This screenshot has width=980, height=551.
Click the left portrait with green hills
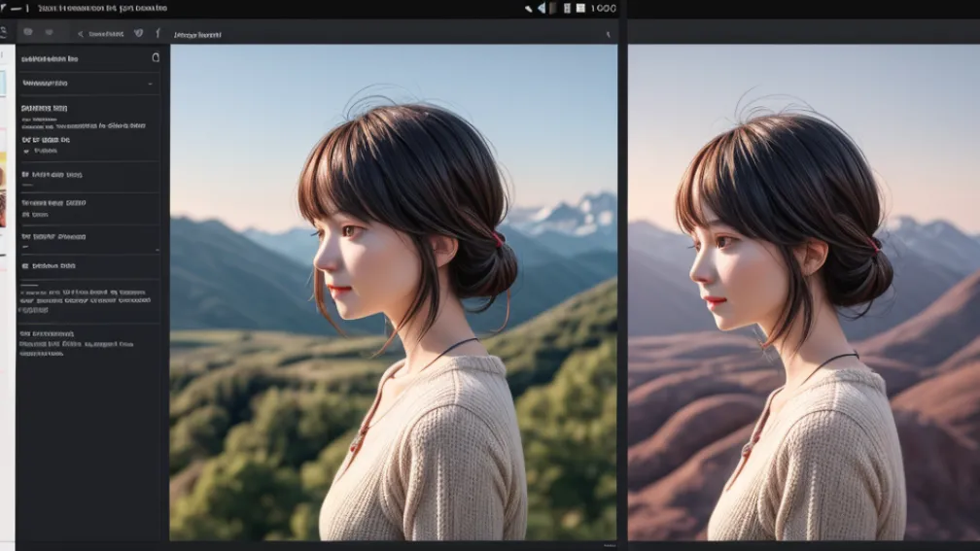(393, 292)
